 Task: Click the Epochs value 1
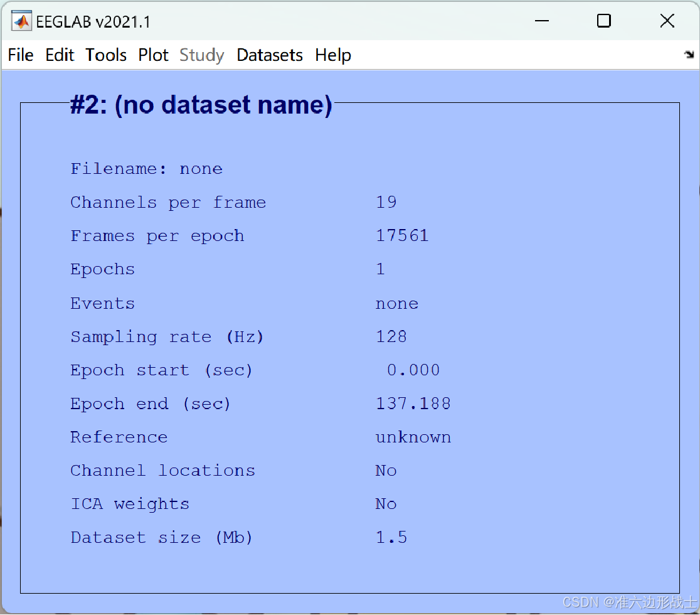pos(380,269)
